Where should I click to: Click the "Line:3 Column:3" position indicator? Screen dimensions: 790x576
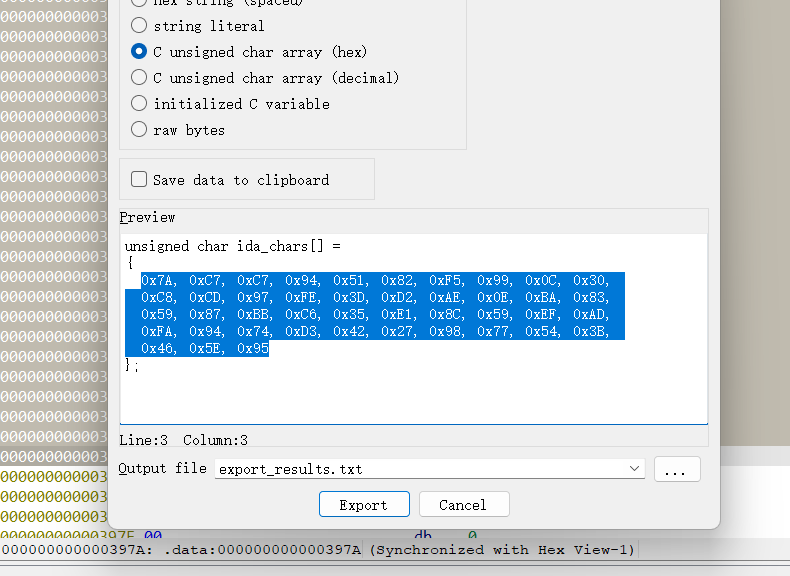[x=183, y=440]
